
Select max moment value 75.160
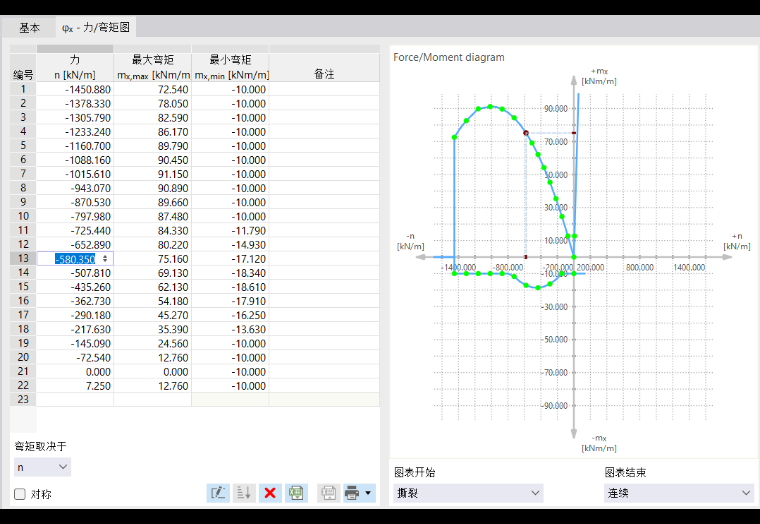point(153,259)
